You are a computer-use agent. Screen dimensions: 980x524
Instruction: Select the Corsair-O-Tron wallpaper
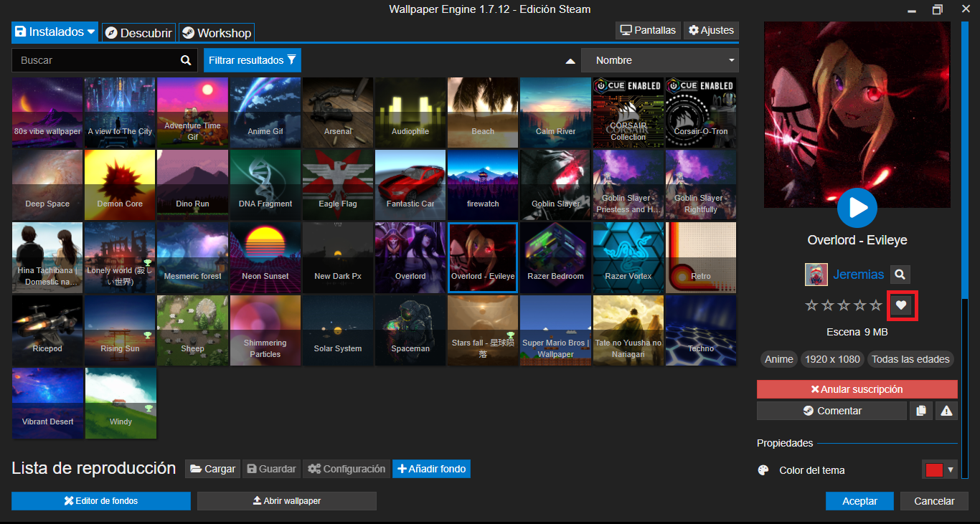(701, 112)
